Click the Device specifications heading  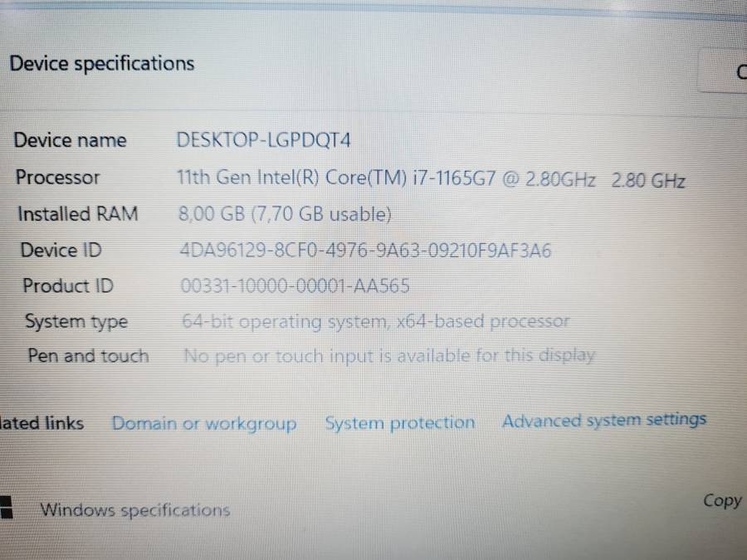coord(102,63)
